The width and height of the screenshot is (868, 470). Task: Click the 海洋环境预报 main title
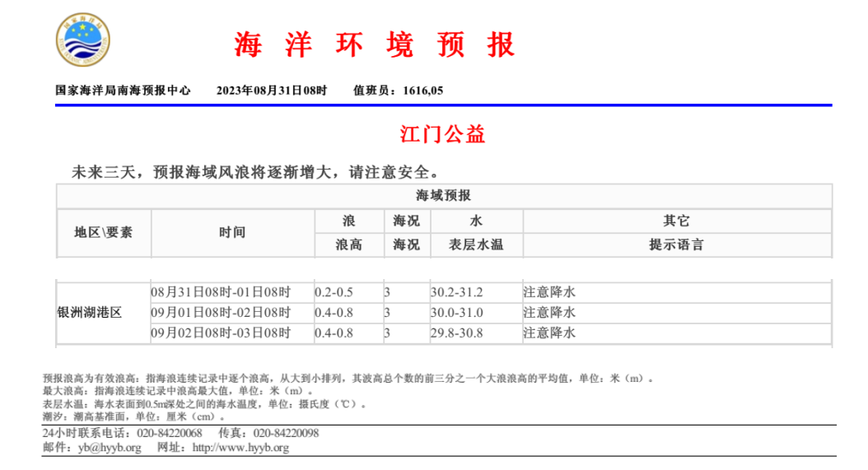coord(375,44)
